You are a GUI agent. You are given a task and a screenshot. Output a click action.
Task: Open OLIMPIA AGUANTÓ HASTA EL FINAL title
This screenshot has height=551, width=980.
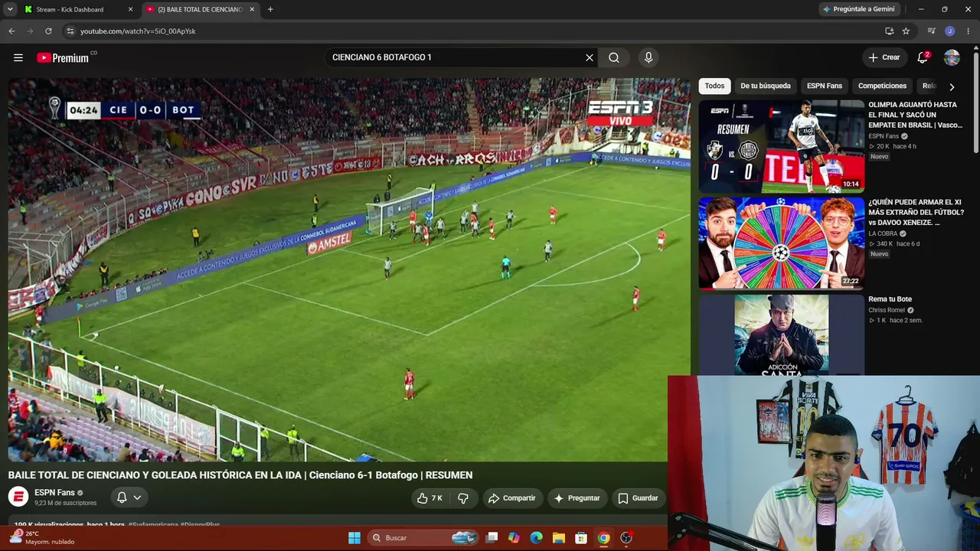click(916, 115)
